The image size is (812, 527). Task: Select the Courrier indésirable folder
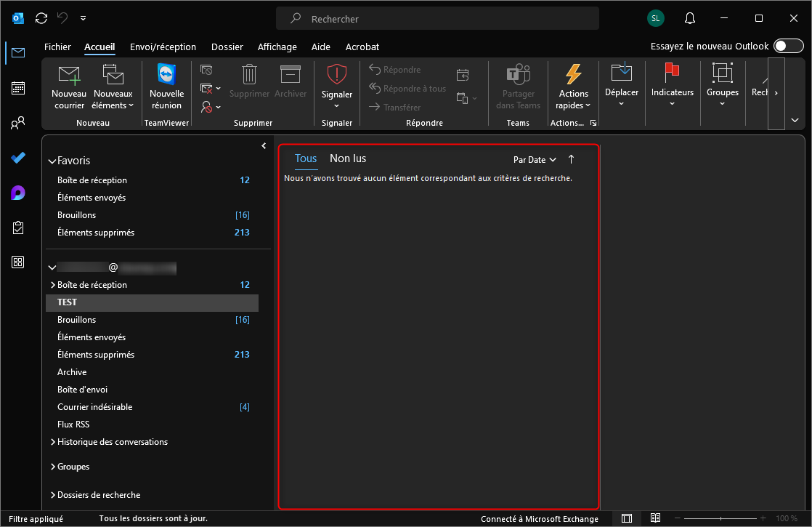click(94, 407)
